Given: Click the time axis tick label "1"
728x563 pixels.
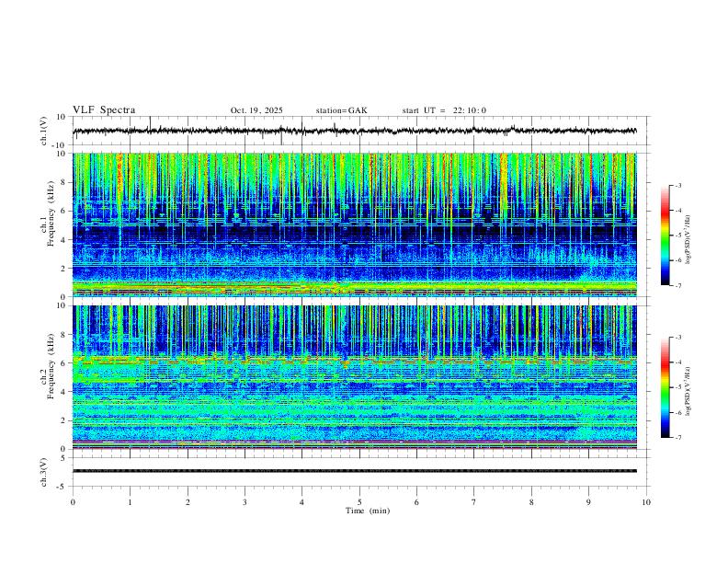Looking at the screenshot, I should point(131,502).
